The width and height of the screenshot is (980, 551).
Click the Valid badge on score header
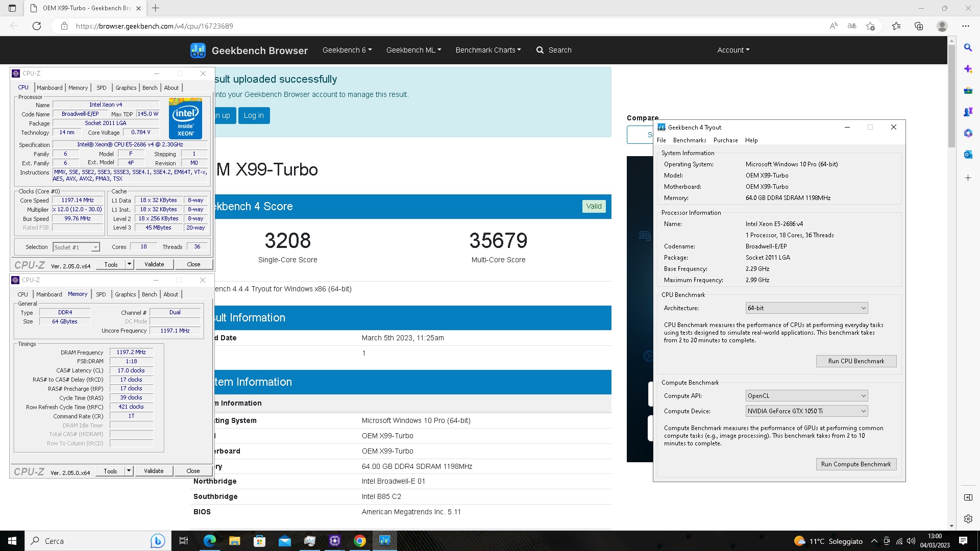coord(594,206)
